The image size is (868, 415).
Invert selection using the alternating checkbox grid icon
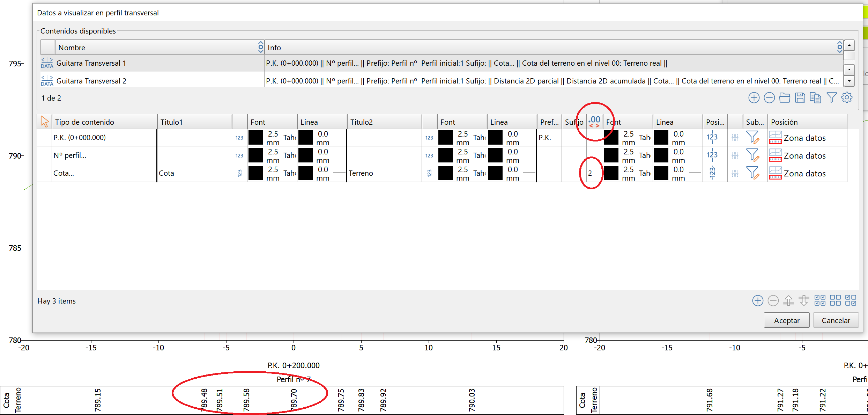(x=851, y=301)
